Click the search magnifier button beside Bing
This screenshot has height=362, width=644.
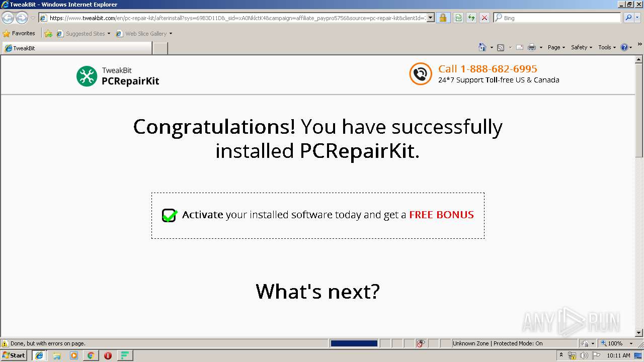point(627,18)
